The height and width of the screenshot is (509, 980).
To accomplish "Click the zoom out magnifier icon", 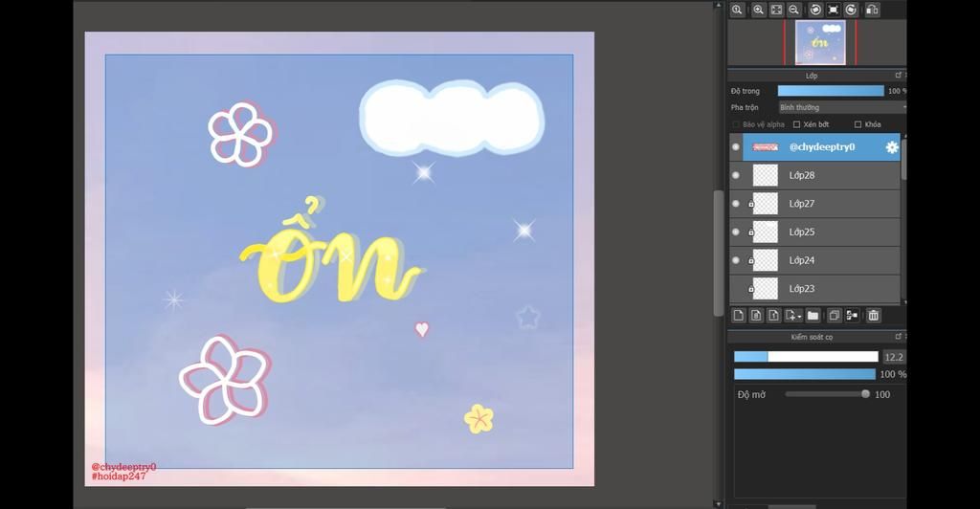I will click(793, 10).
